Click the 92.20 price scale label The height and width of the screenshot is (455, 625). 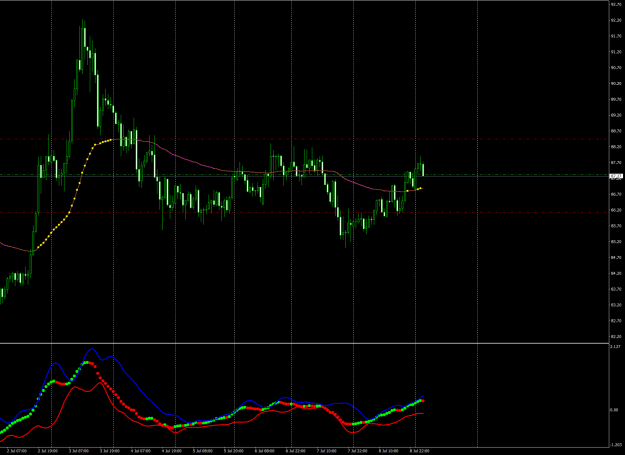click(x=616, y=20)
